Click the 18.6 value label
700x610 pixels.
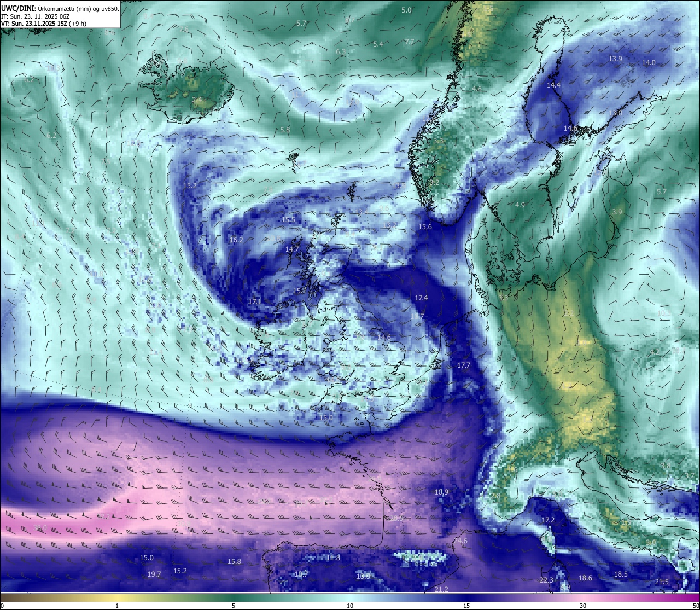[585, 578]
